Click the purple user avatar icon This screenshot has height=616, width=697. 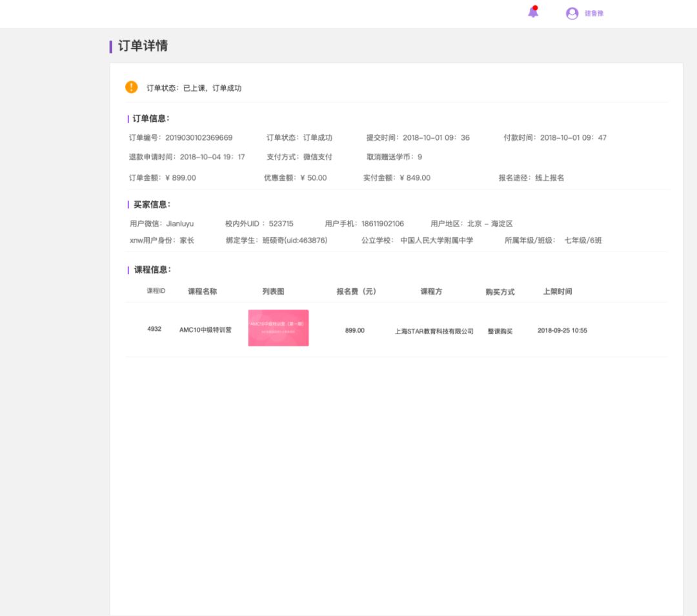coord(572,14)
